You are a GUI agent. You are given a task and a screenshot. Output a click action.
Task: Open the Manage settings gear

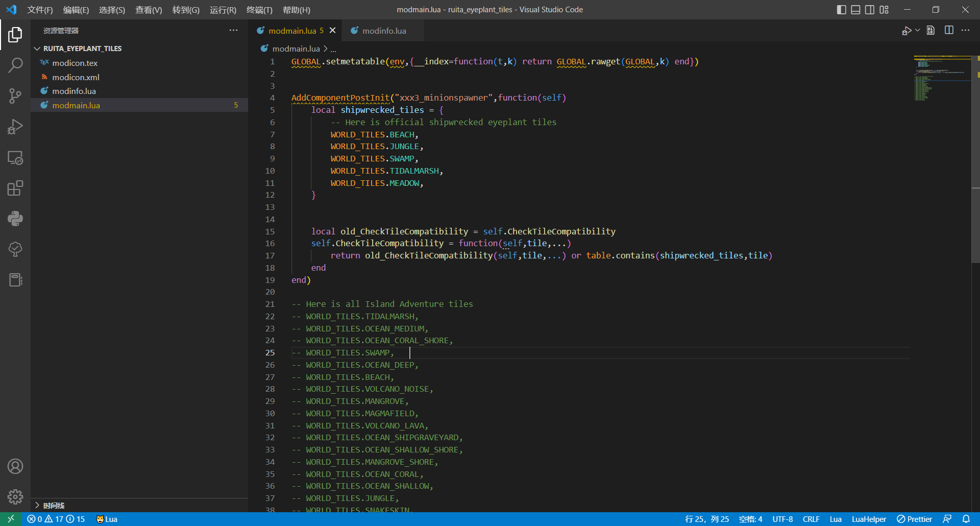point(15,496)
